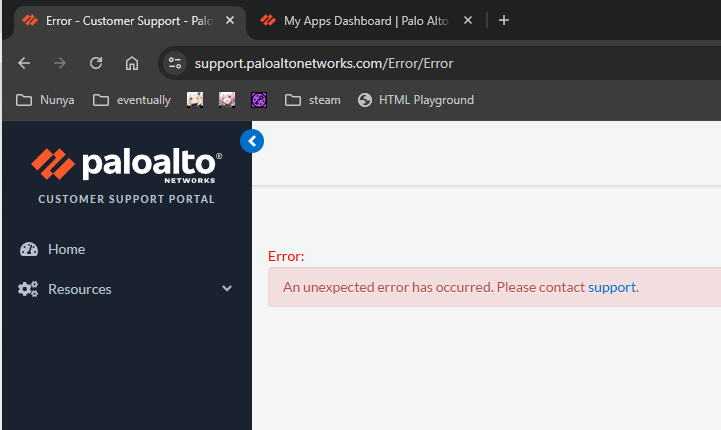Click the Customer Support Portal heading
The height and width of the screenshot is (430, 721).
click(126, 199)
